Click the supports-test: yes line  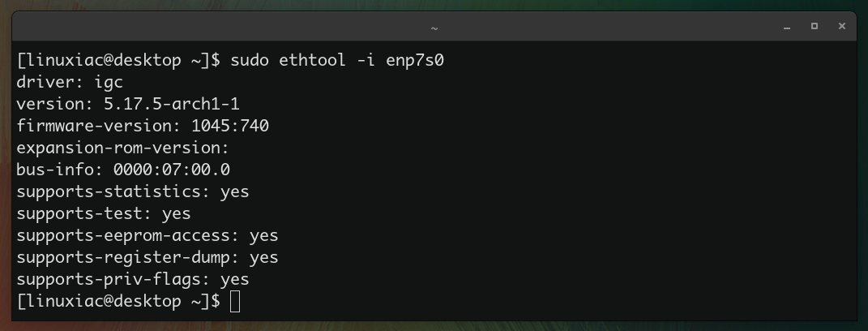(104, 213)
